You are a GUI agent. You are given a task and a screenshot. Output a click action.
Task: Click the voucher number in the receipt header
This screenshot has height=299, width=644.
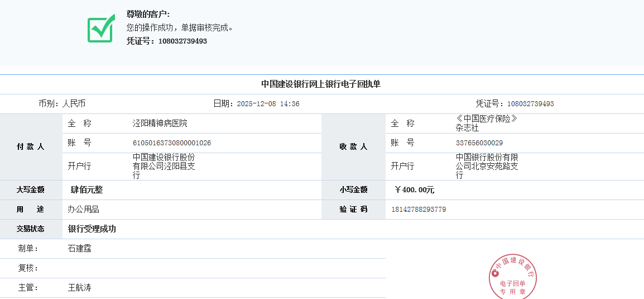click(x=531, y=104)
